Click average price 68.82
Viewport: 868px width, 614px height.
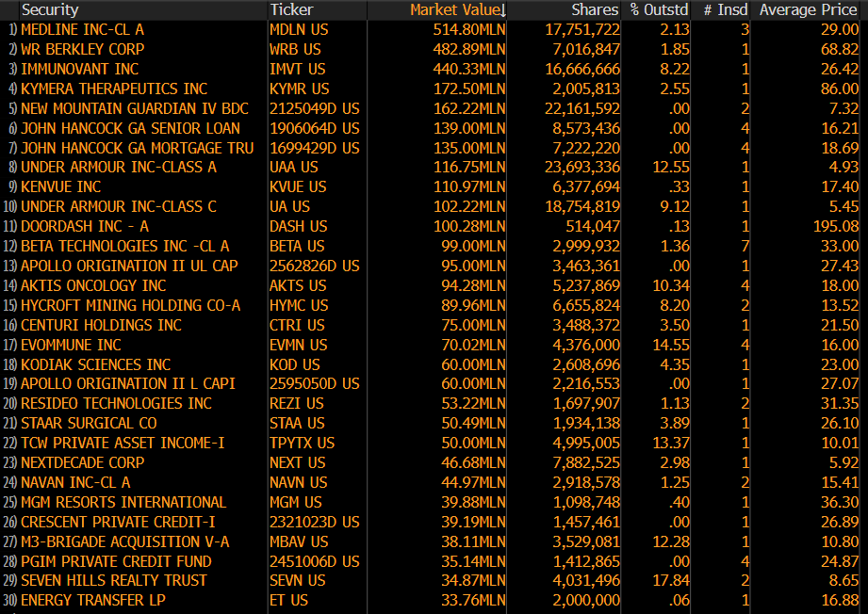coord(840,49)
